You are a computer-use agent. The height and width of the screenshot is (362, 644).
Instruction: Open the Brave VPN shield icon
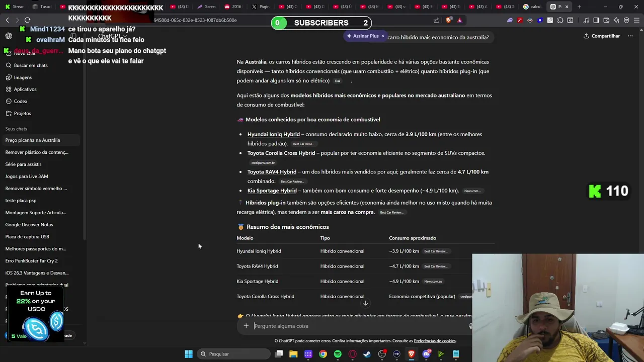[x=626, y=20]
